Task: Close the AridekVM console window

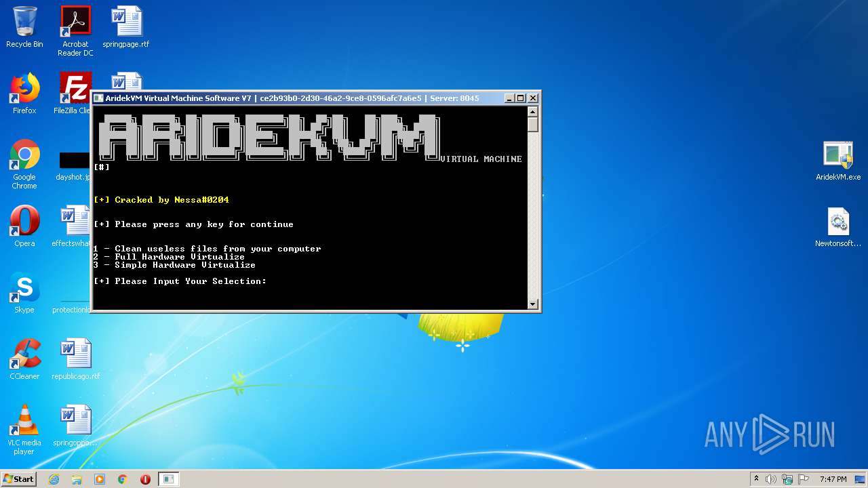Action: pyautogui.click(x=533, y=98)
